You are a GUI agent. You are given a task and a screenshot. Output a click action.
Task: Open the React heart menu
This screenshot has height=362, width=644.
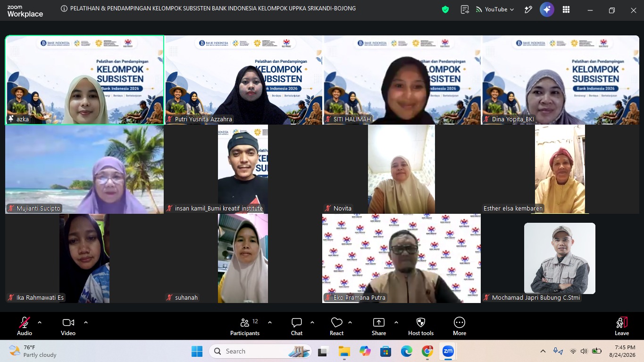pyautogui.click(x=337, y=327)
